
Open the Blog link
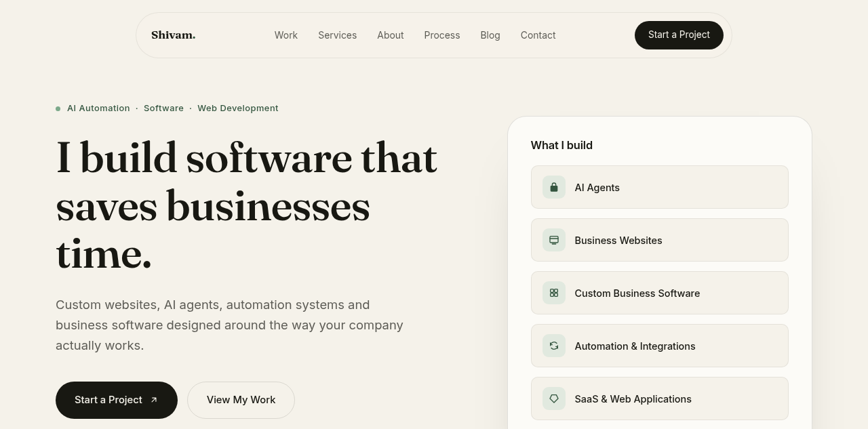point(490,35)
